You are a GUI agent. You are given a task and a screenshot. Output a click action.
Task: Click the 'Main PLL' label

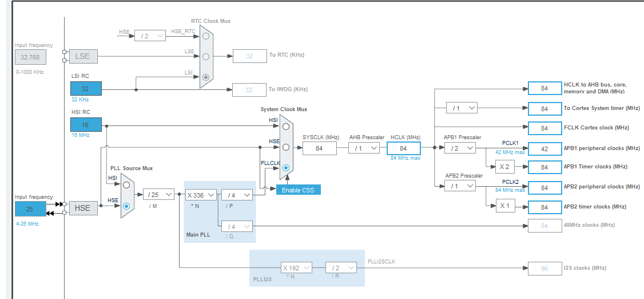click(198, 234)
